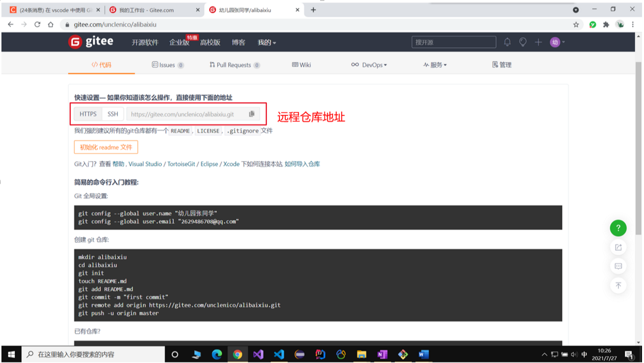
Task: Open the browser extensions puzzle icon
Action: (606, 24)
